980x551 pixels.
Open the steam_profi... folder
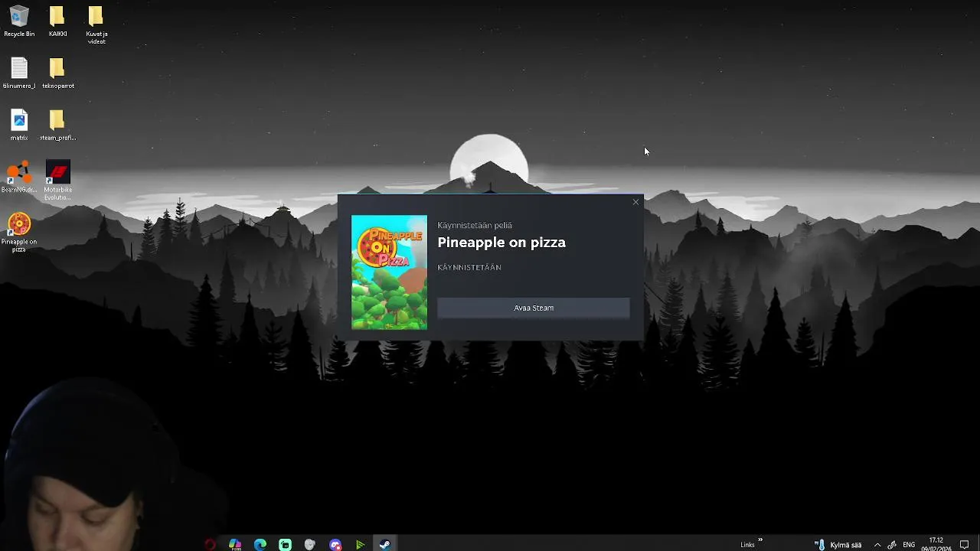point(57,126)
